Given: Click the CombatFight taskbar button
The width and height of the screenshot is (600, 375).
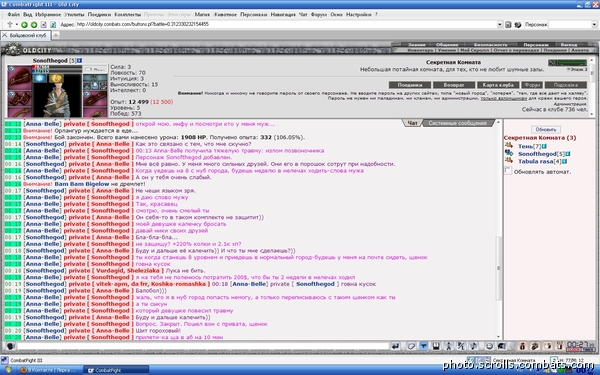Looking at the screenshot, I should (116, 370).
